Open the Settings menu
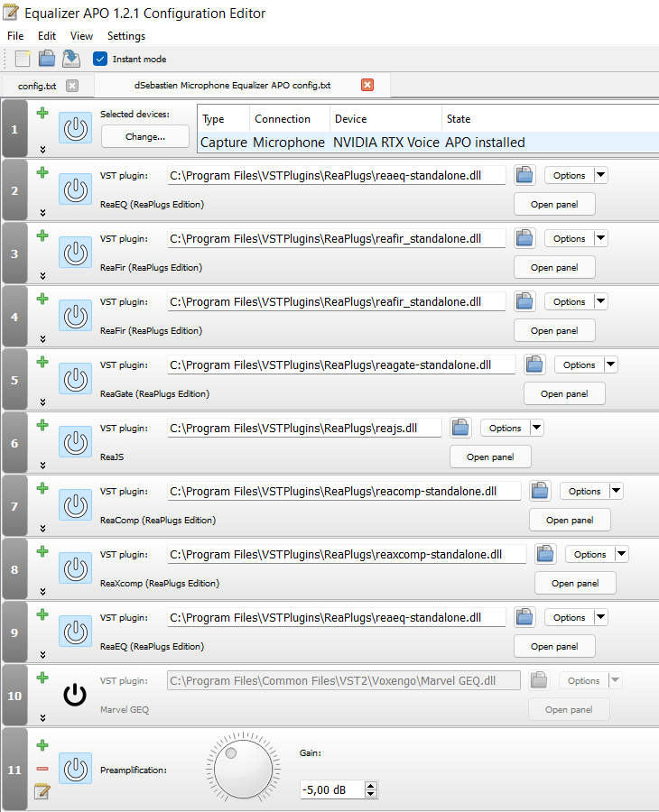 [125, 36]
